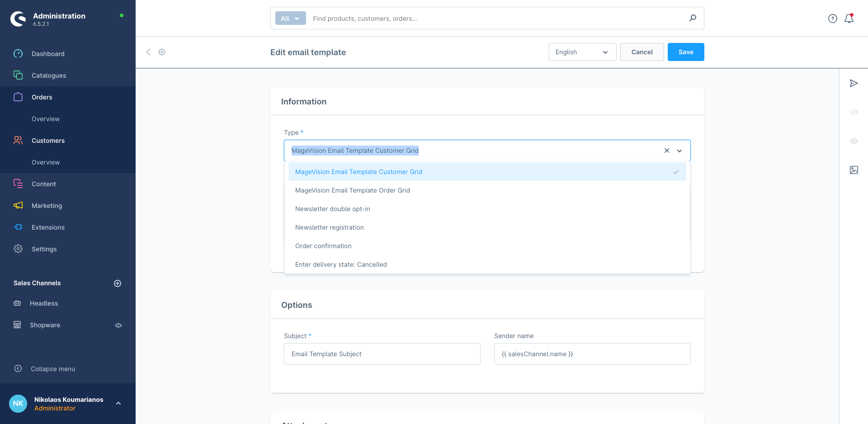Image resolution: width=868 pixels, height=424 pixels.
Task: Collapse the Type dropdown chevron
Action: 679,151
